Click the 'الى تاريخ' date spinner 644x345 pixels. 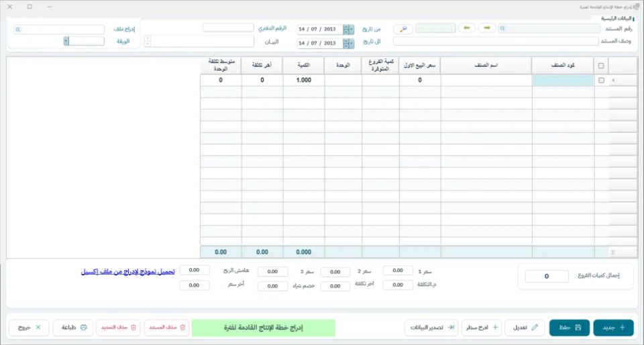(x=346, y=43)
